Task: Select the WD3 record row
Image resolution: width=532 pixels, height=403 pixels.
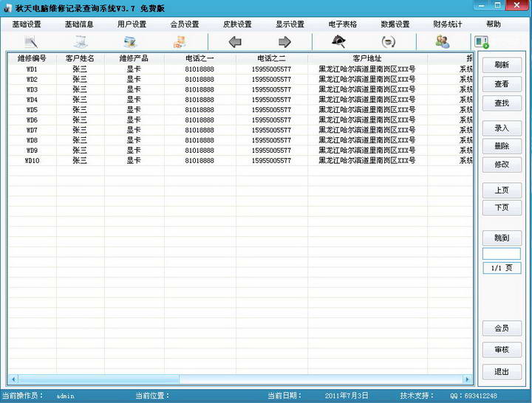Action: pyautogui.click(x=240, y=89)
